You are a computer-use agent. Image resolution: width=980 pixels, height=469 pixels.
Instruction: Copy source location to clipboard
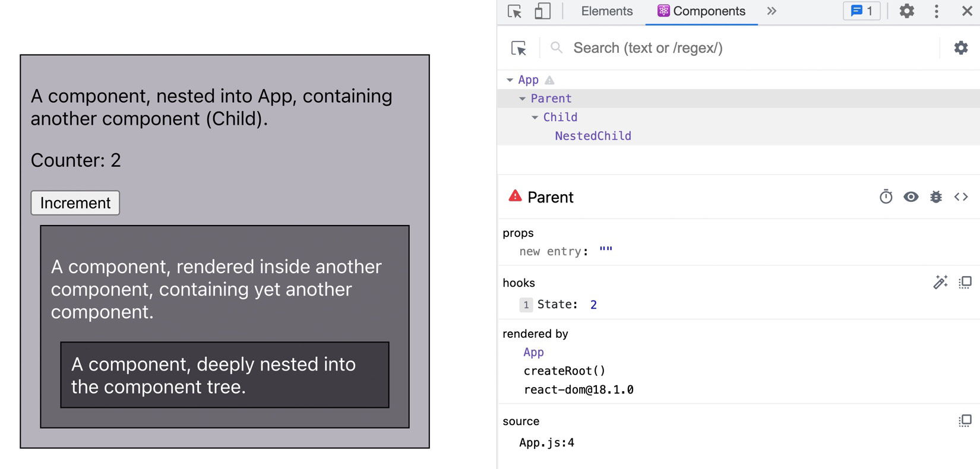pos(965,421)
